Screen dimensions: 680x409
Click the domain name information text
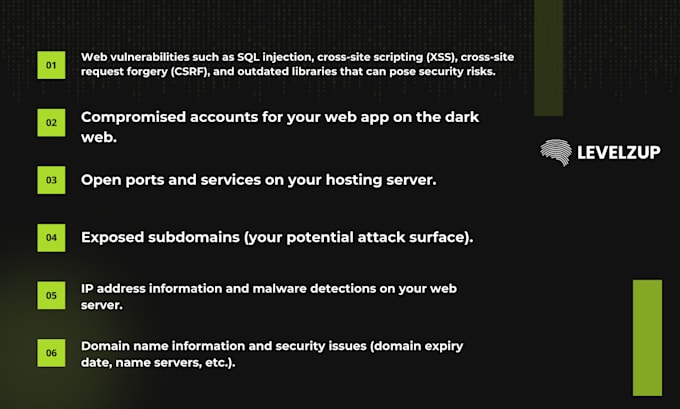coord(272,354)
